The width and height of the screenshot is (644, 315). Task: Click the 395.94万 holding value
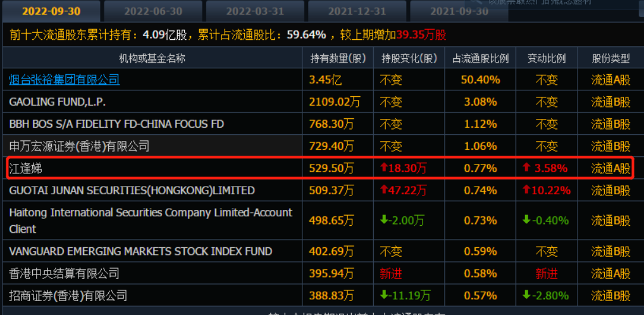pyautogui.click(x=331, y=273)
